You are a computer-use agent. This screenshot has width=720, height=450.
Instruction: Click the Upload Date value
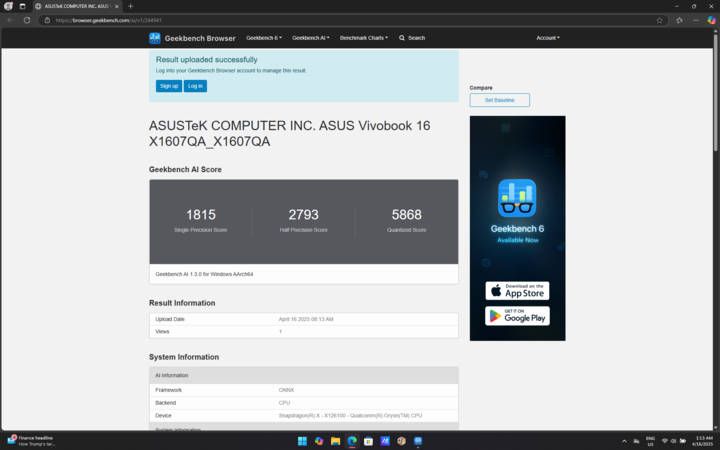pyautogui.click(x=306, y=319)
